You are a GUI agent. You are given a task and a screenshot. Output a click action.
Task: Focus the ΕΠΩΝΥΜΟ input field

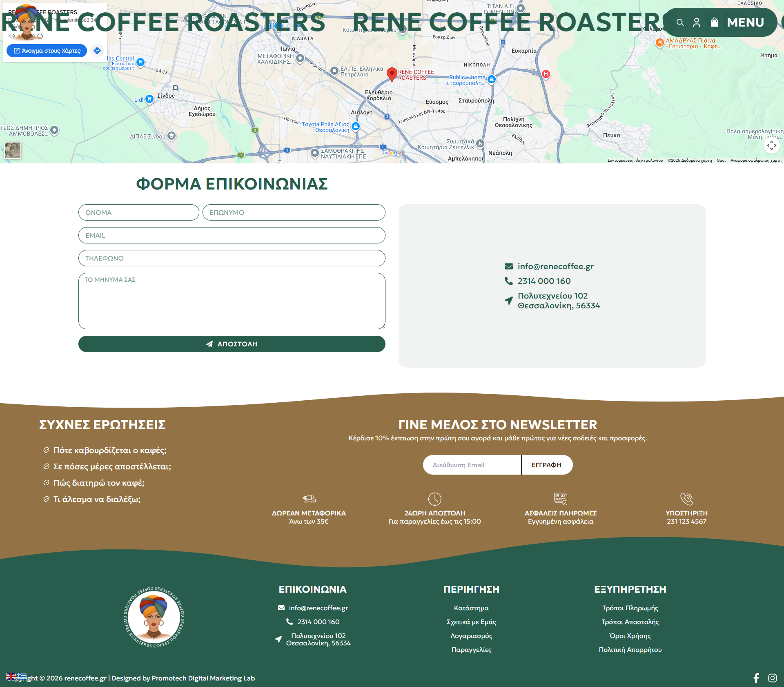294,212
